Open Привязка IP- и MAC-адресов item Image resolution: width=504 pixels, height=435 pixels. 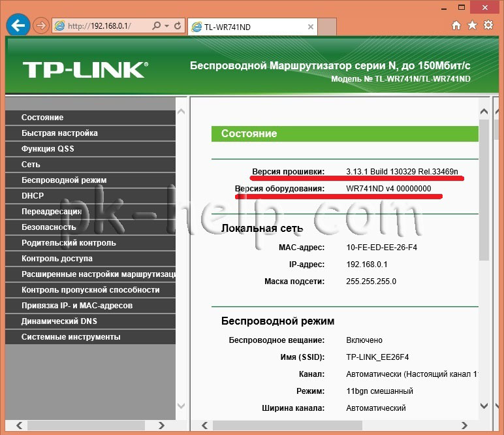pyautogui.click(x=90, y=306)
